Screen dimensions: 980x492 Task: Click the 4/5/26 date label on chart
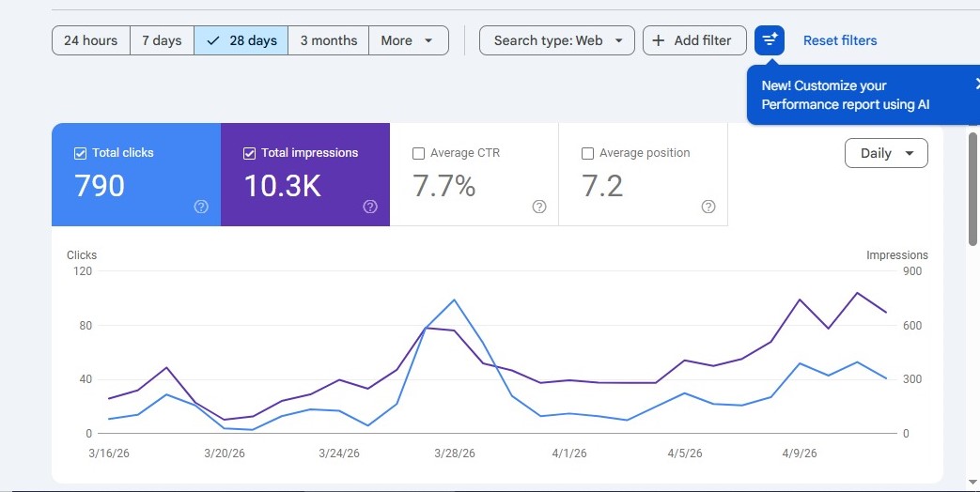pos(685,454)
